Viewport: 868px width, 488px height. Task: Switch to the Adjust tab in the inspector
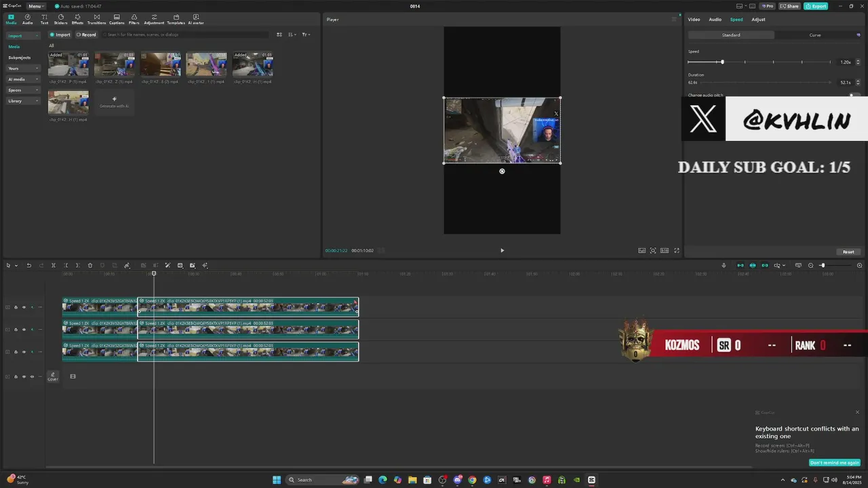758,20
